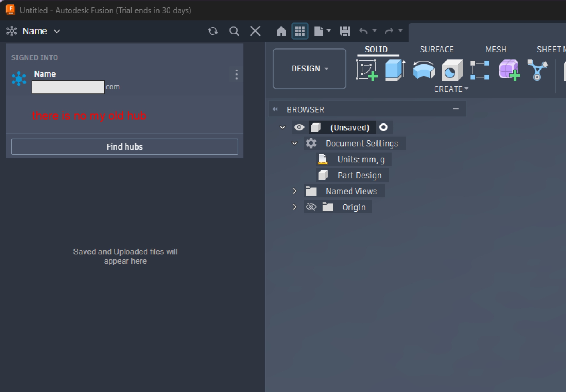Image resolution: width=566 pixels, height=392 pixels.
Task: Switch to the SURFACE tab
Action: pyautogui.click(x=437, y=50)
